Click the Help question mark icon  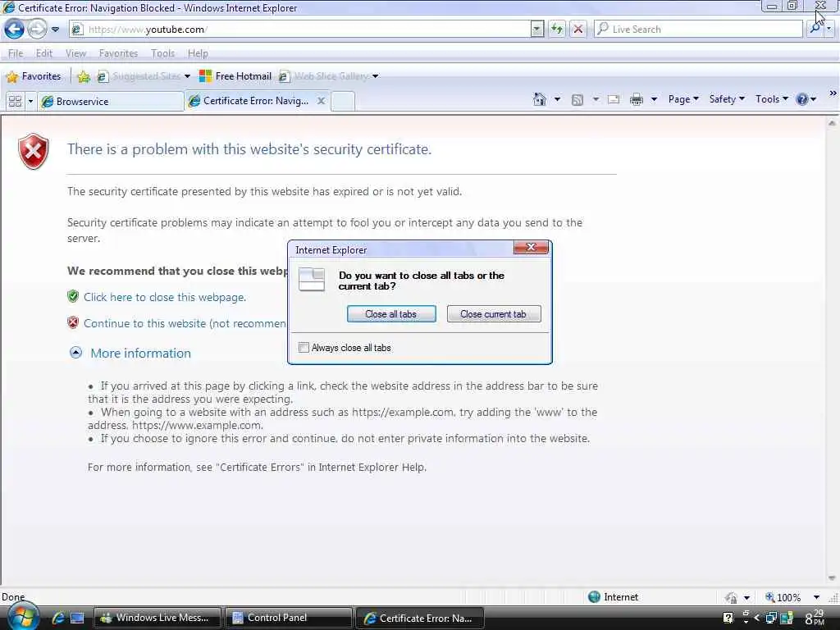(801, 99)
